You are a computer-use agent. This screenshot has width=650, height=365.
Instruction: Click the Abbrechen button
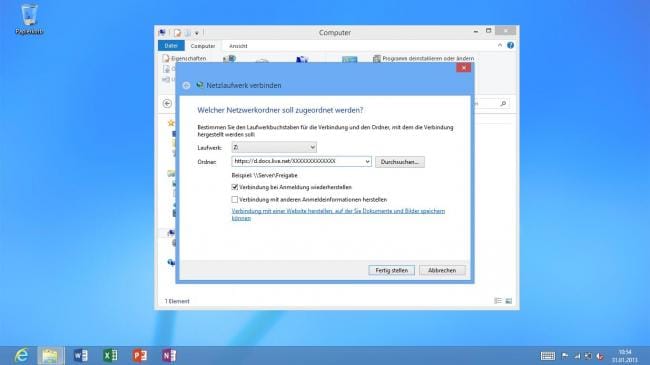pyautogui.click(x=442, y=270)
